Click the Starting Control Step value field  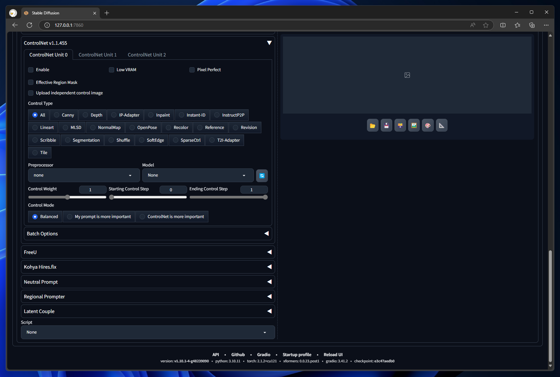173,190
